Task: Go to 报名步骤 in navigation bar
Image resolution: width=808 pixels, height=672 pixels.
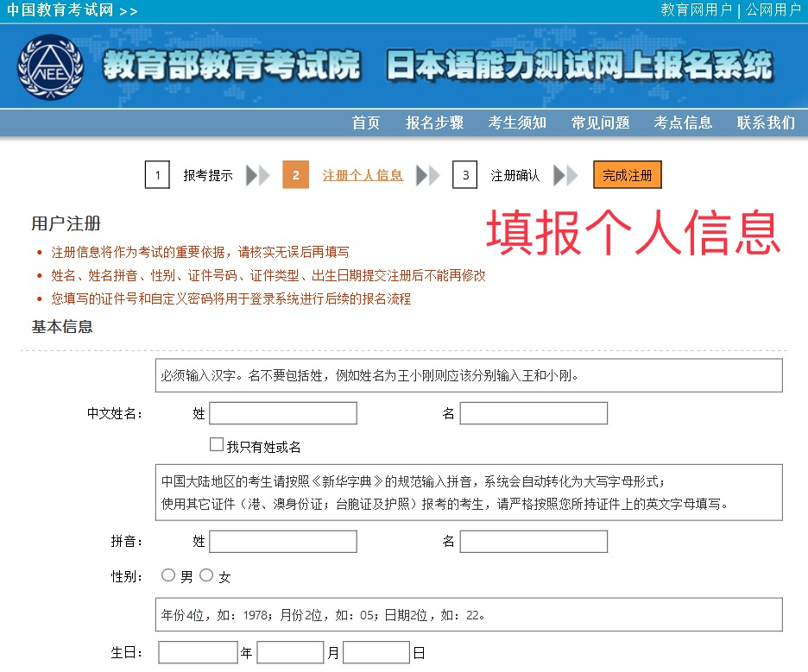Action: [434, 122]
